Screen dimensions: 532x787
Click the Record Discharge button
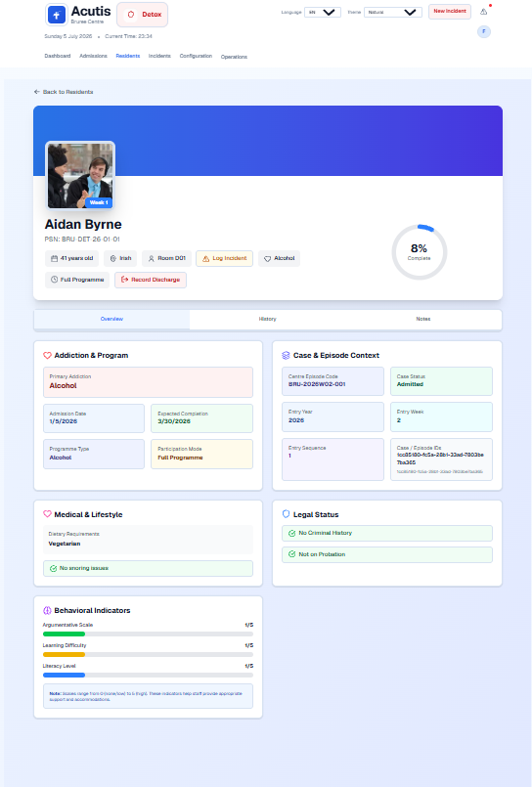(x=151, y=280)
